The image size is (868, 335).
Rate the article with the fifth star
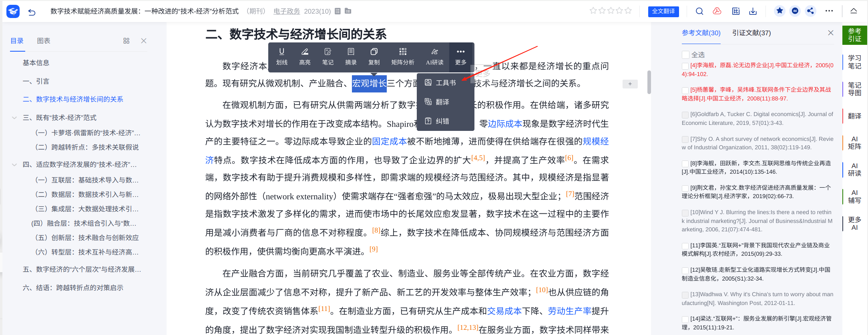coord(628,11)
